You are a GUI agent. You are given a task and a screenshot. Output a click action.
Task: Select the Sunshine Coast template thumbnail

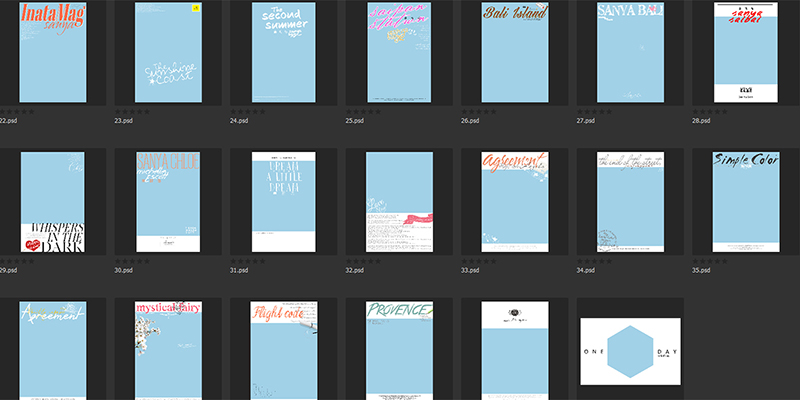168,53
